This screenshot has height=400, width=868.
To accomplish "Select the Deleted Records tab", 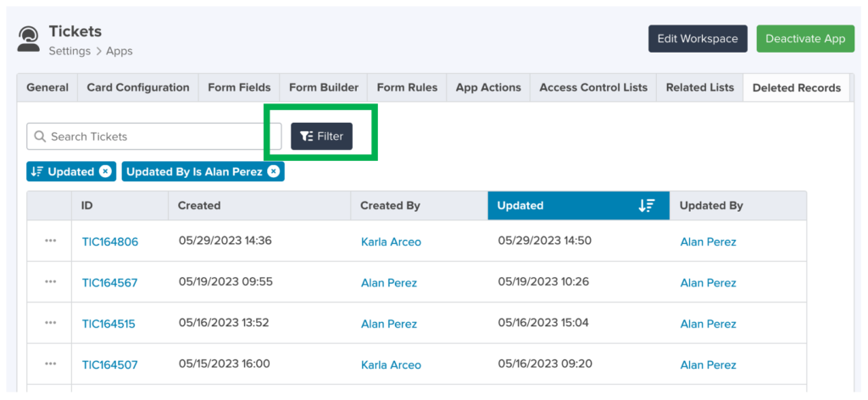I will 797,87.
